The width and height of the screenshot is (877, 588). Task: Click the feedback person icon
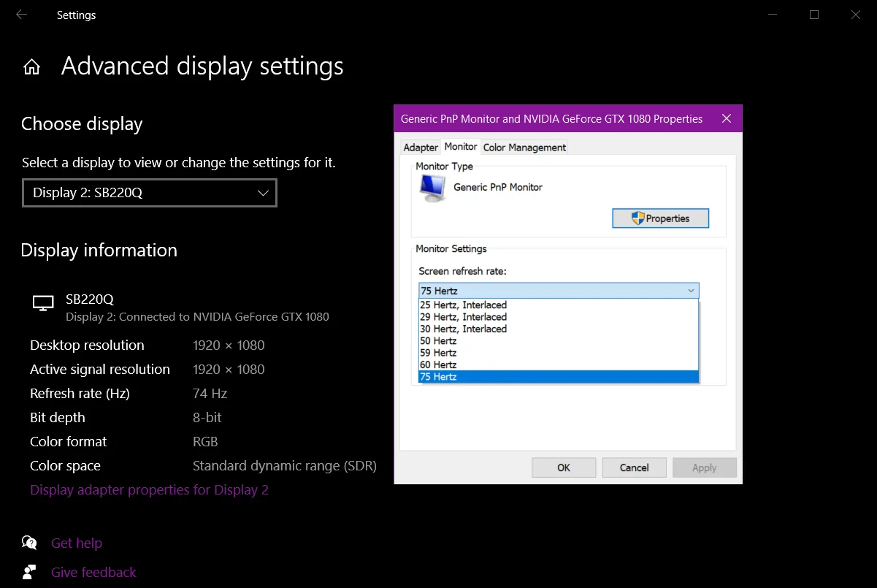coord(29,572)
